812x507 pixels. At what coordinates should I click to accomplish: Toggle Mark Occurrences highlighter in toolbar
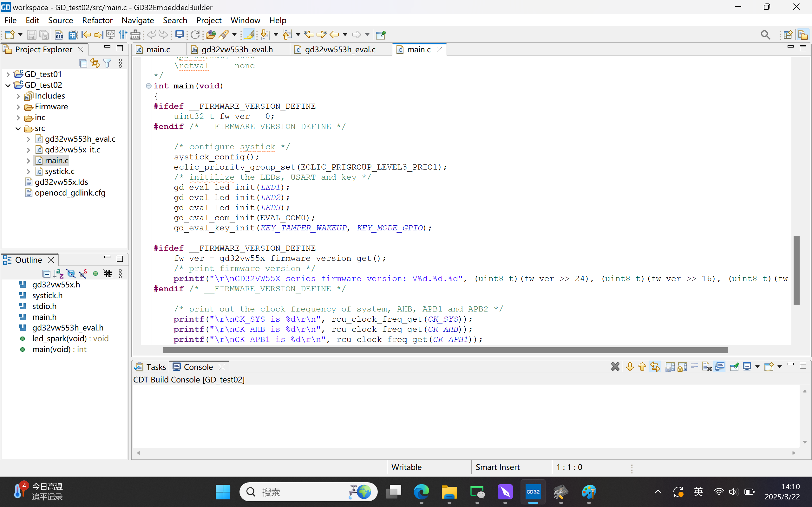click(x=249, y=35)
